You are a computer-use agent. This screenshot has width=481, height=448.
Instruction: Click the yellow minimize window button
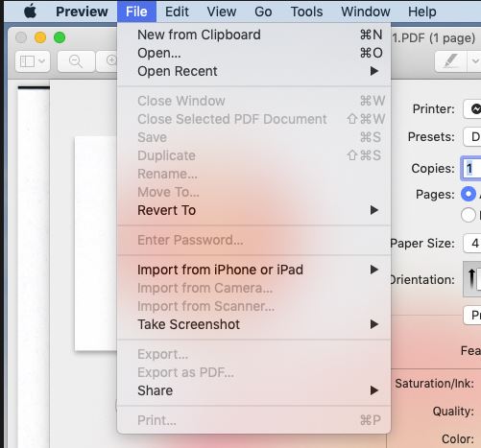40,37
